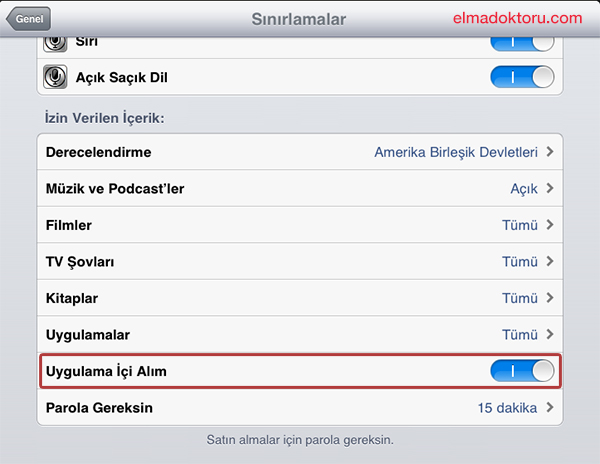Open the Uygulamalar row
The height and width of the screenshot is (464, 600).
[x=300, y=335]
